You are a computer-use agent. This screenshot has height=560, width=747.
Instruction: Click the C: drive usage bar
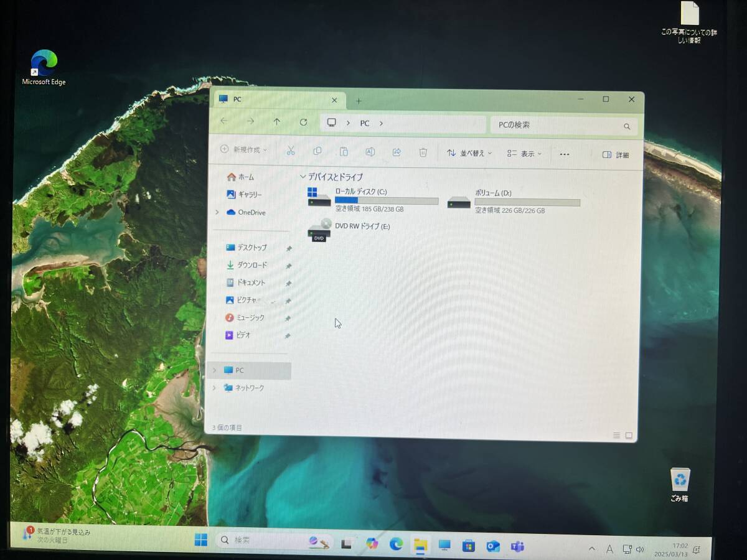387,201
